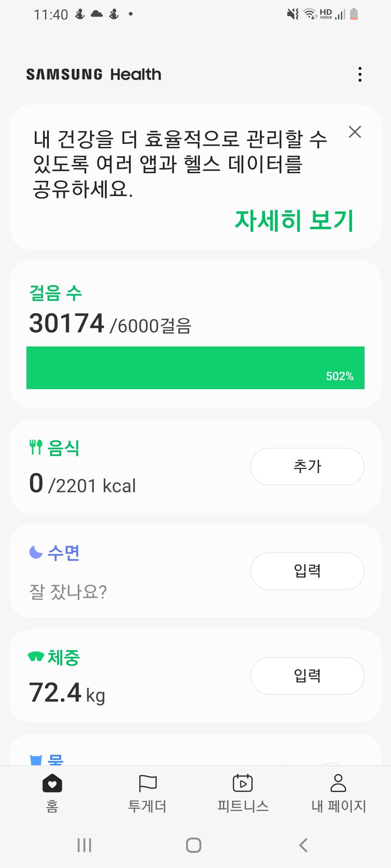Image resolution: width=391 pixels, height=868 pixels.
Task: Go to the 내 페이지 tab
Action: click(x=339, y=792)
